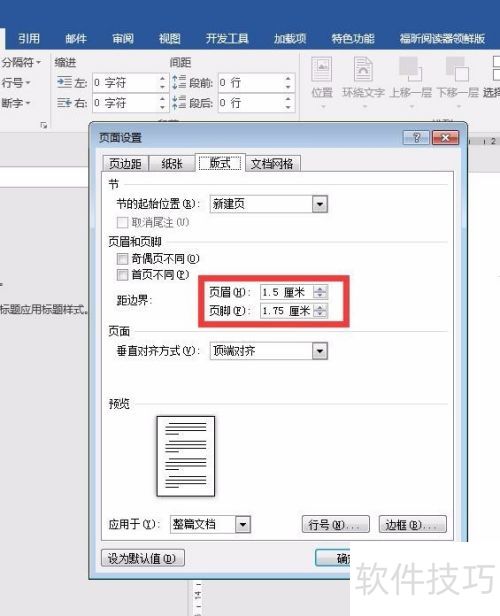This screenshot has height=616, width=500.
Task: Decrease right indent with spinner arrow
Action: click(x=163, y=108)
